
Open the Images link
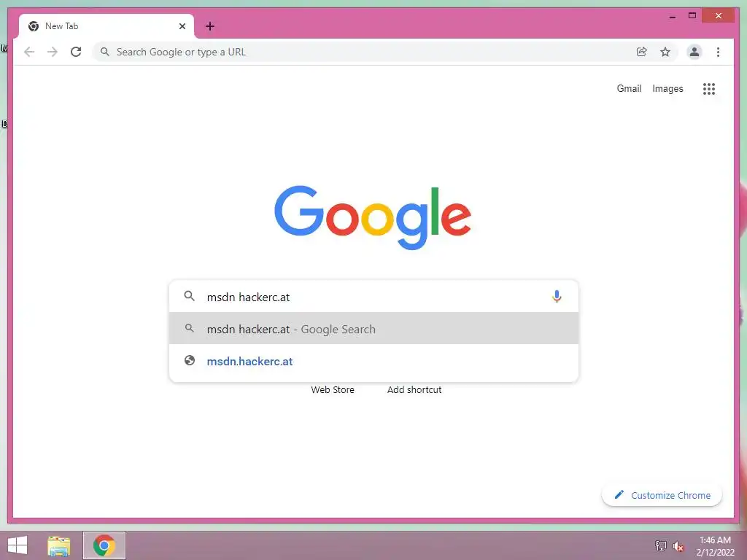point(667,88)
